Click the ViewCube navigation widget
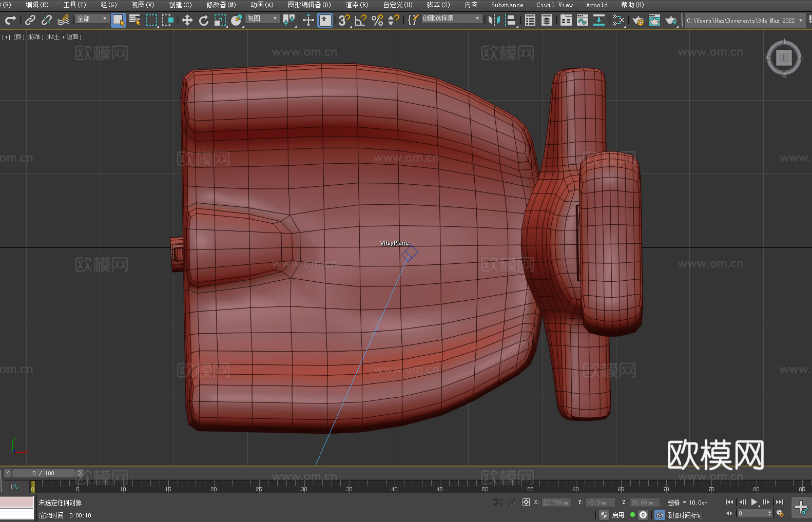 784,57
